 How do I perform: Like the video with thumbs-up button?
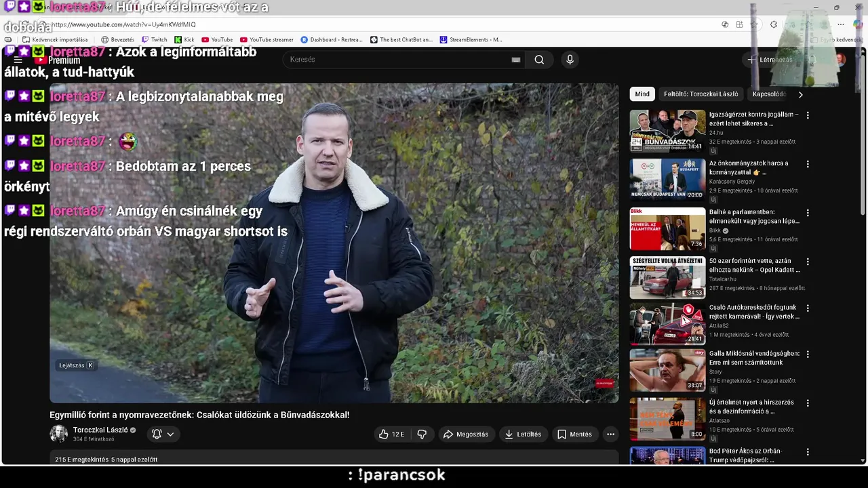tap(391, 434)
